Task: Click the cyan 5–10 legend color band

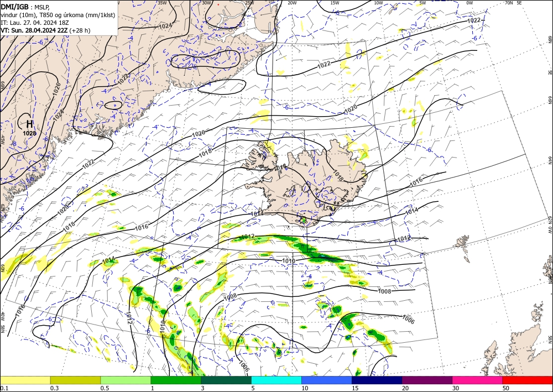Action: [276, 380]
